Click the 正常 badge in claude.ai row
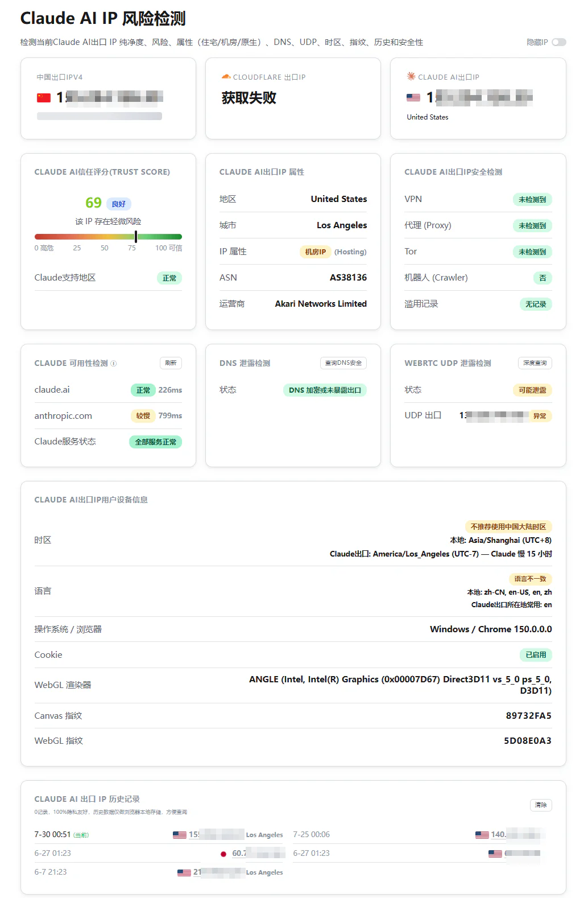The width and height of the screenshot is (588, 898). pyautogui.click(x=143, y=390)
